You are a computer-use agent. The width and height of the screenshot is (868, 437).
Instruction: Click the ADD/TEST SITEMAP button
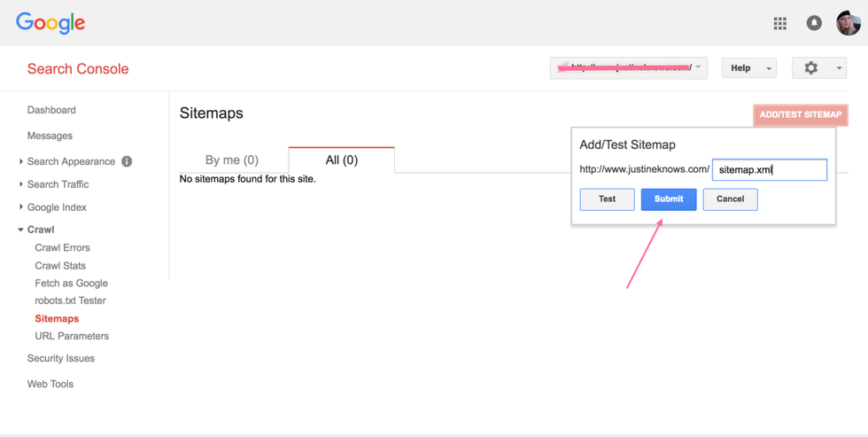click(x=801, y=115)
